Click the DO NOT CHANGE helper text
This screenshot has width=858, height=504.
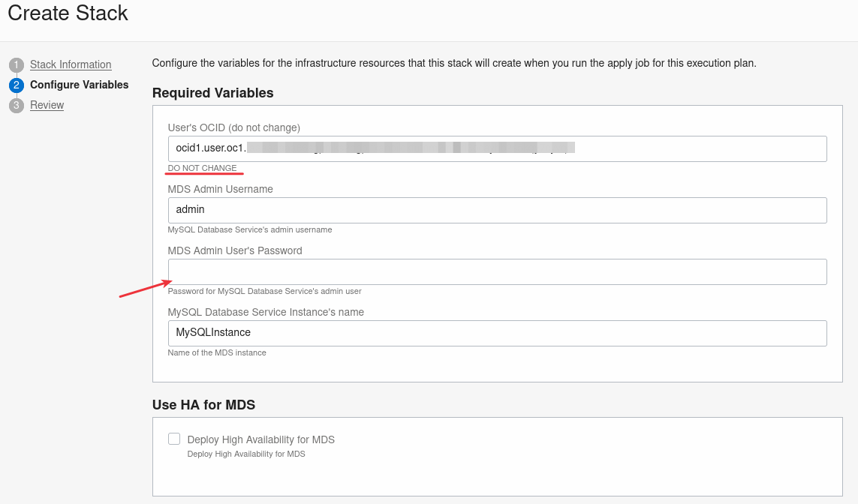click(202, 168)
